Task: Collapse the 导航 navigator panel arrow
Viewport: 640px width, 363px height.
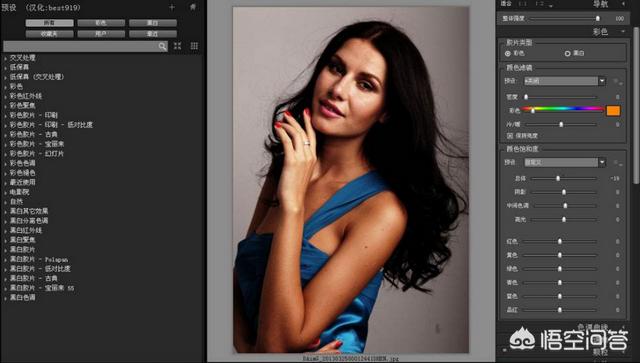Action: pos(623,4)
